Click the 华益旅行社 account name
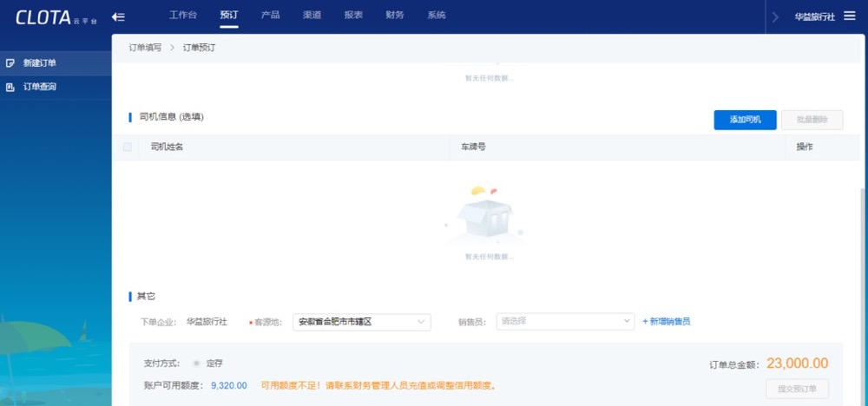Image resolution: width=868 pixels, height=406 pixels. point(814,16)
